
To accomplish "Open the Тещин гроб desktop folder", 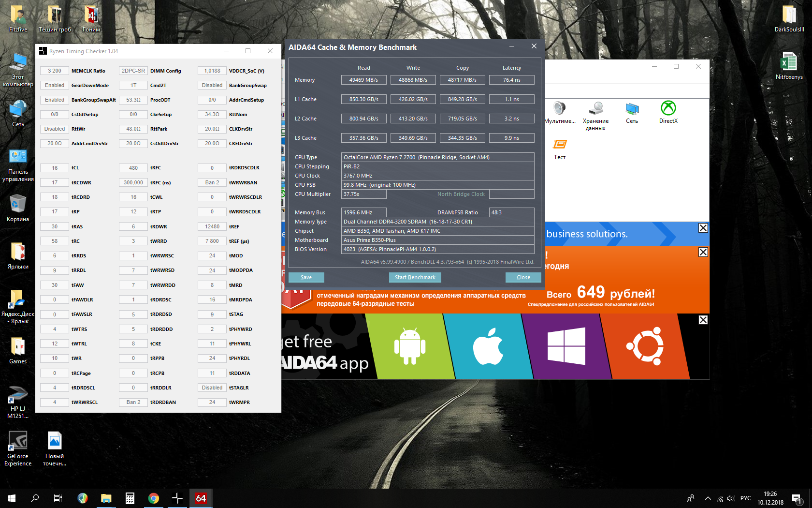I will tap(55, 18).
